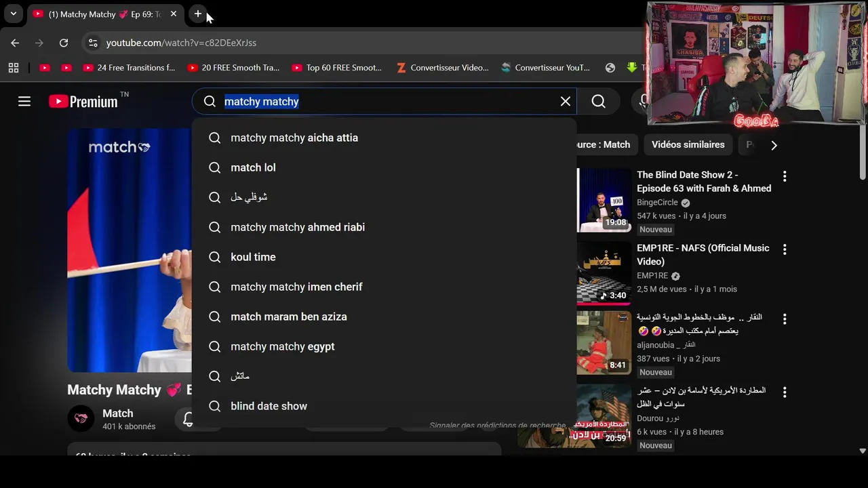Viewport: 868px width, 488px height.
Task: Select suggestion 'koul time'
Action: point(384,257)
